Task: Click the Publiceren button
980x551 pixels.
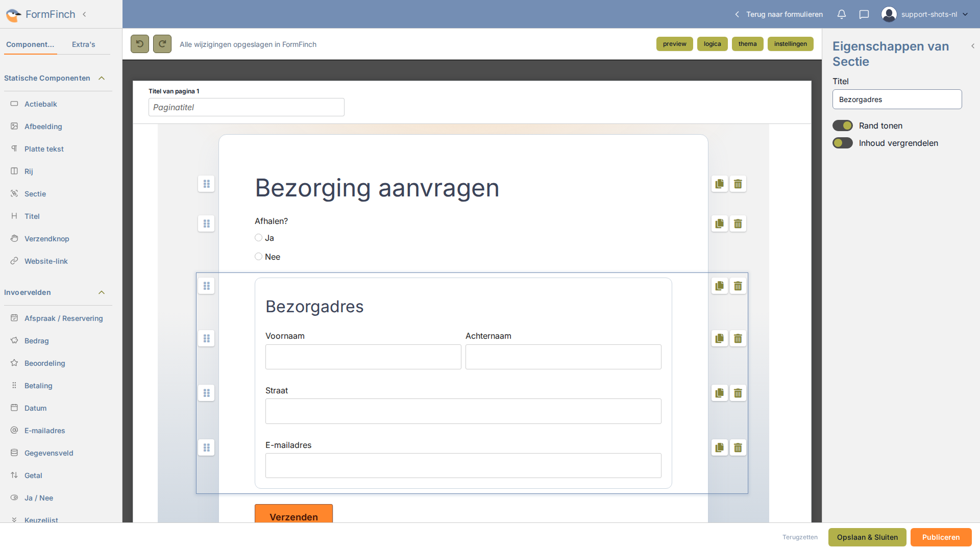Action: point(941,537)
